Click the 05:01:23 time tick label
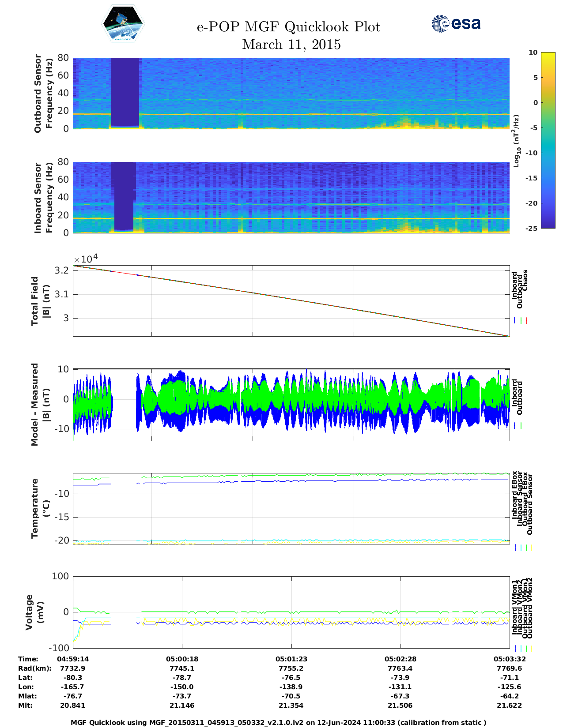Image resolution: width=563 pixels, height=728 pixels. click(x=291, y=659)
